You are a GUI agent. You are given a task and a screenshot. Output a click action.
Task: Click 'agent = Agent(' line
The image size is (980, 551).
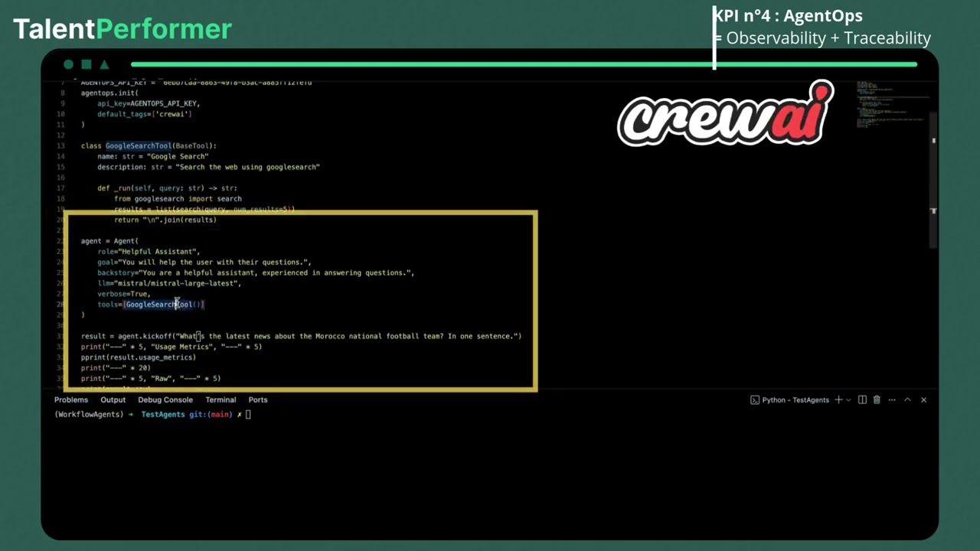click(109, 241)
